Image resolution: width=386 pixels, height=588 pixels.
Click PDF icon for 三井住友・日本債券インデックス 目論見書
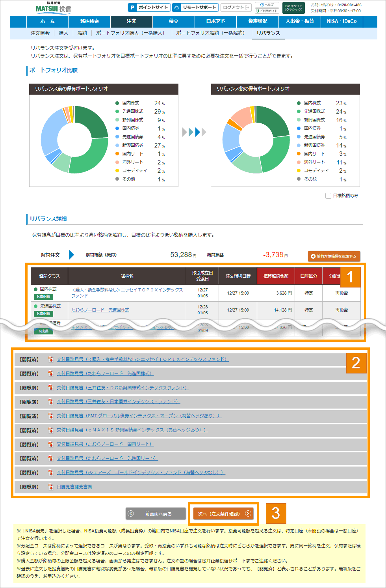pyautogui.click(x=50, y=401)
